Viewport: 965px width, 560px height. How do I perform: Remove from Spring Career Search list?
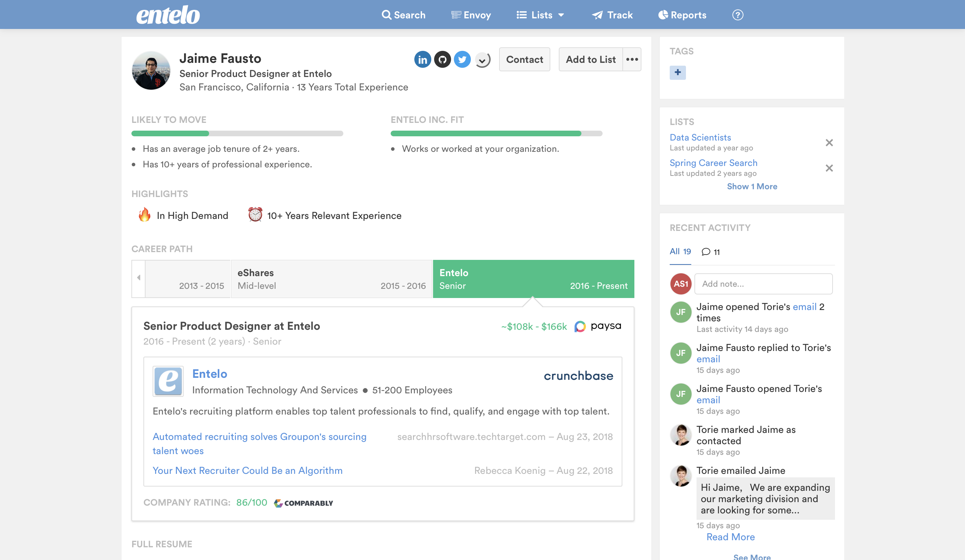click(x=829, y=168)
